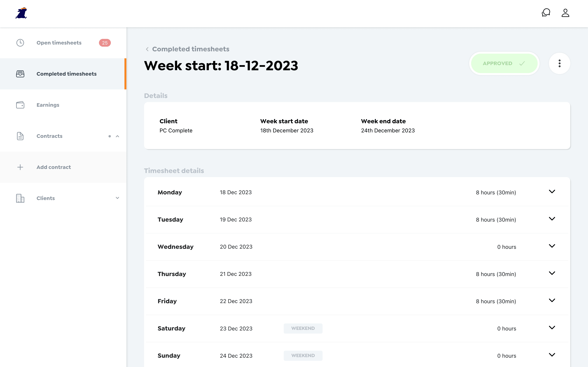Click the Contracts document icon
Viewport: 588px width, 367px height.
[x=20, y=136]
